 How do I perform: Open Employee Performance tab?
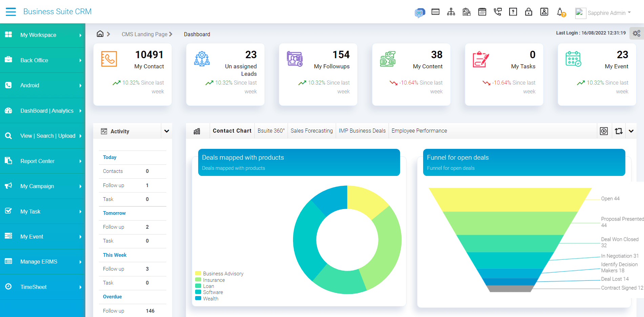point(419,131)
